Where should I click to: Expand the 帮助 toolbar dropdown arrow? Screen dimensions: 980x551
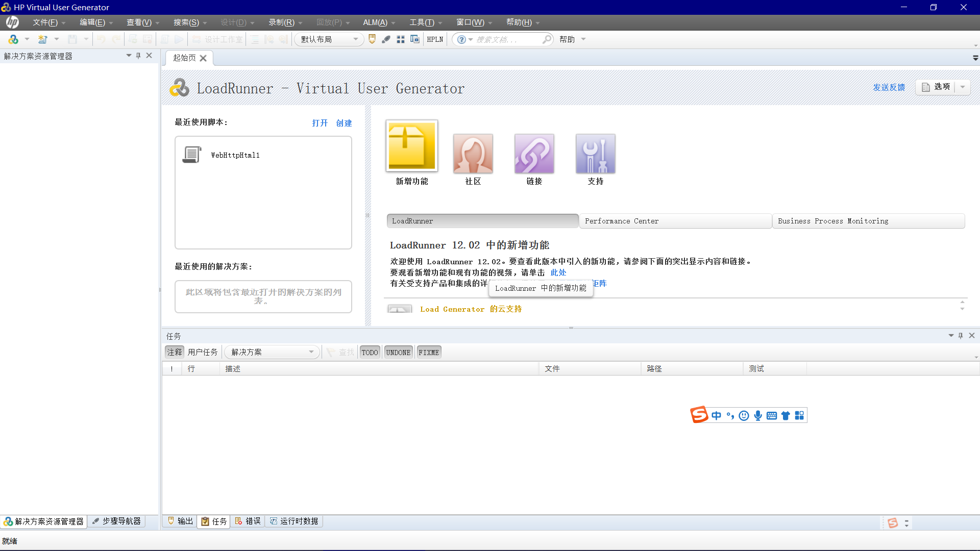tap(583, 39)
